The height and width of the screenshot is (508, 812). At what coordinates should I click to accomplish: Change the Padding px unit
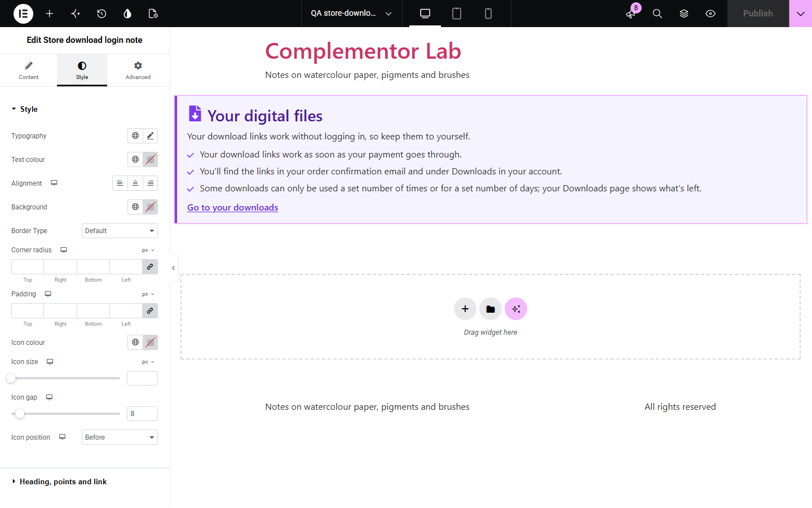tap(148, 294)
